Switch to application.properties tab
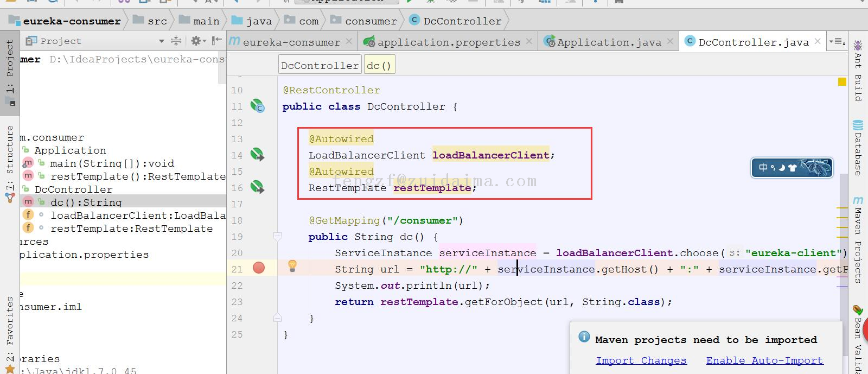Viewport: 868px width, 374px height. 448,42
